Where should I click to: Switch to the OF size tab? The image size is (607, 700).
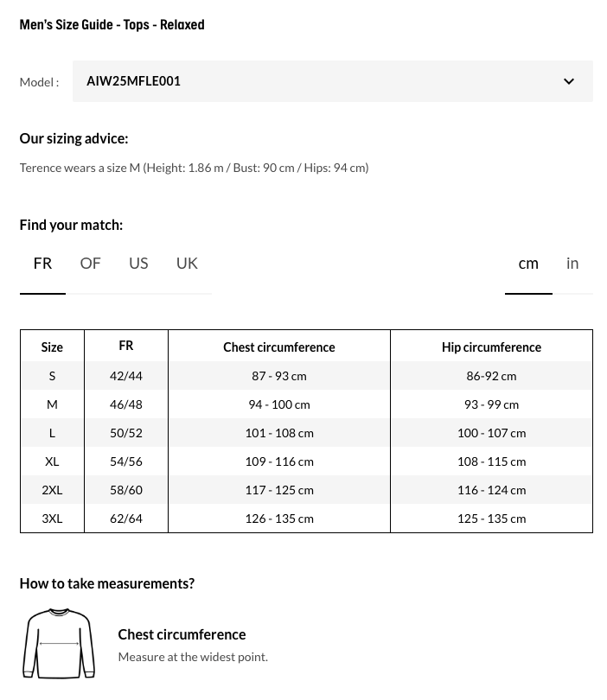click(x=90, y=264)
